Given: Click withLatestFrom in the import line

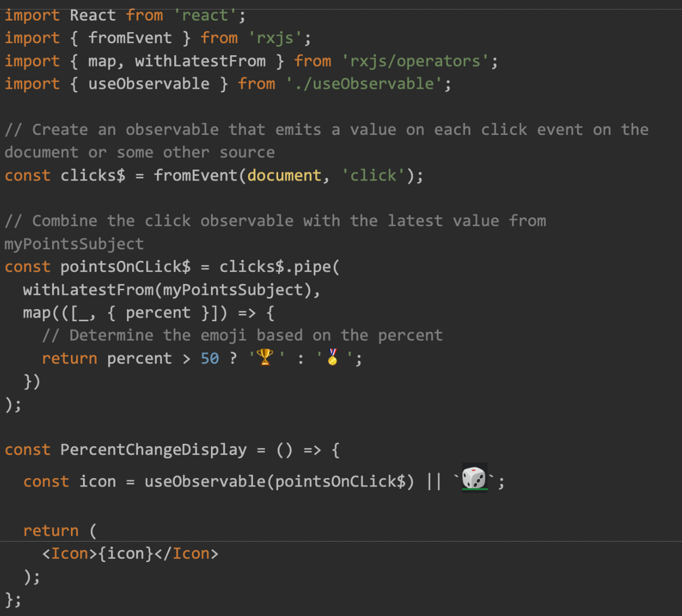Looking at the screenshot, I should pyautogui.click(x=200, y=62).
